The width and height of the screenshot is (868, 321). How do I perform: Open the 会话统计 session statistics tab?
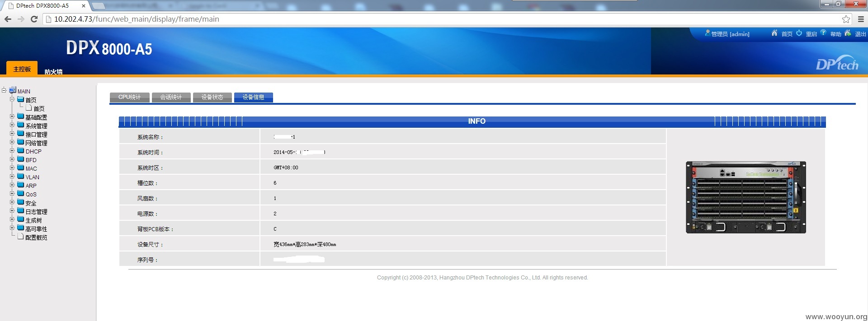[x=171, y=98]
